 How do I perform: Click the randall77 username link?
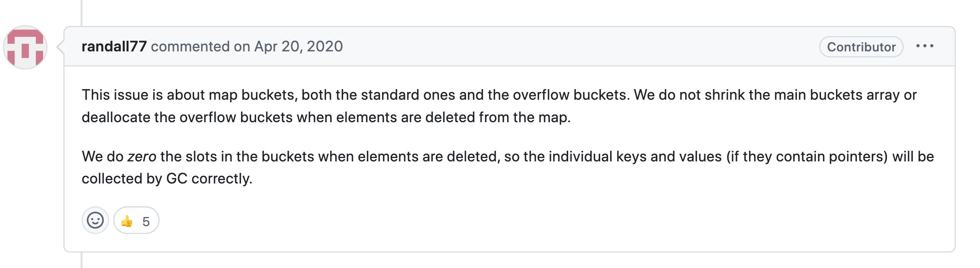(114, 46)
